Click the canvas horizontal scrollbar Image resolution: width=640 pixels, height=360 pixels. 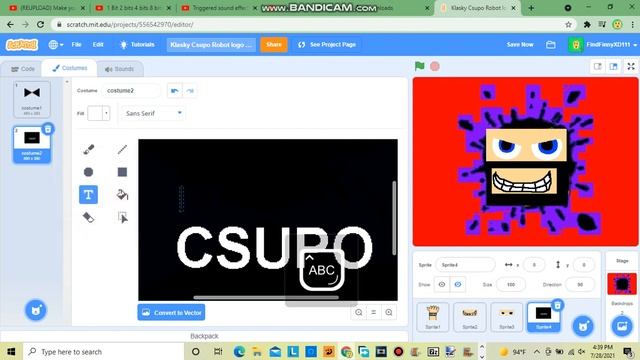266,298
